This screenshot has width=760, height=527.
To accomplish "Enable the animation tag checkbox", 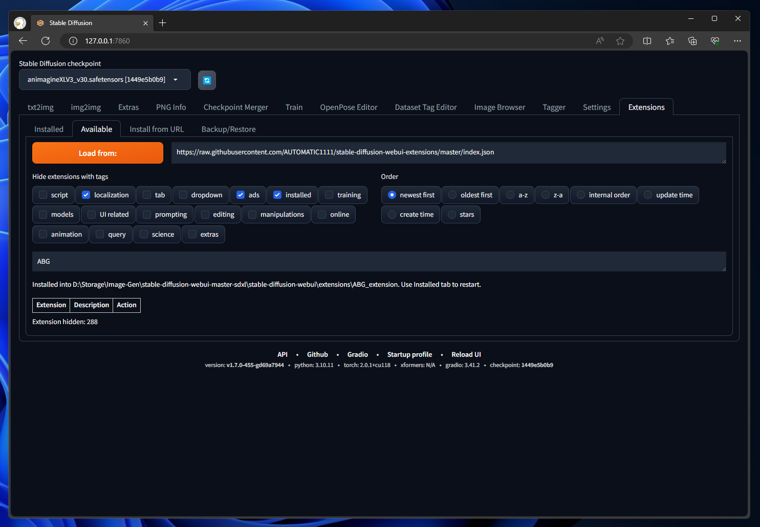I will point(43,234).
